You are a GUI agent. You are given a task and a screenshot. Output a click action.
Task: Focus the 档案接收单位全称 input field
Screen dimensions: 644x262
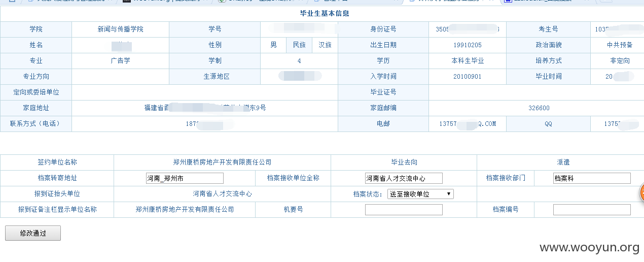pos(404,178)
